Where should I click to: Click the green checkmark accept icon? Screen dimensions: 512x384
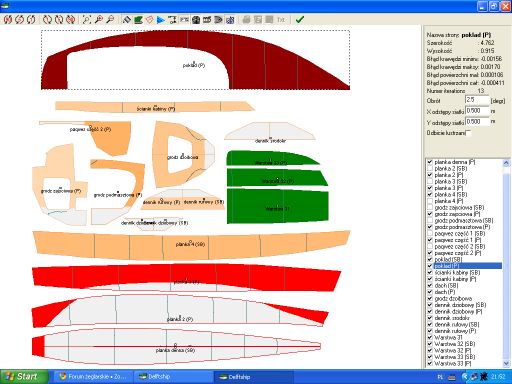coord(300,20)
